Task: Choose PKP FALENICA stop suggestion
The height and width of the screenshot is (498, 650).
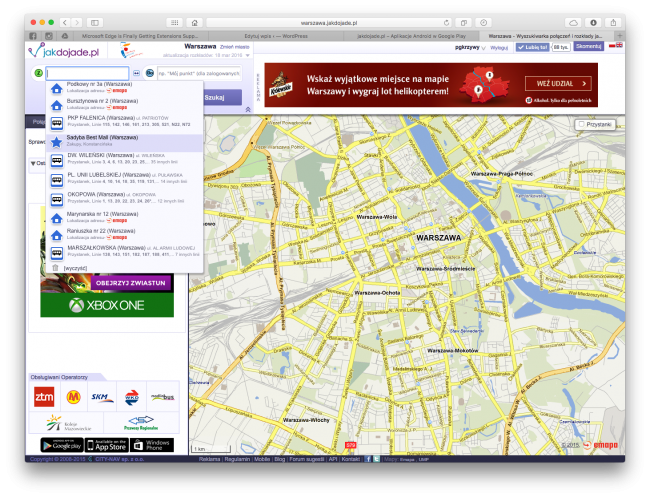Action: (125, 122)
